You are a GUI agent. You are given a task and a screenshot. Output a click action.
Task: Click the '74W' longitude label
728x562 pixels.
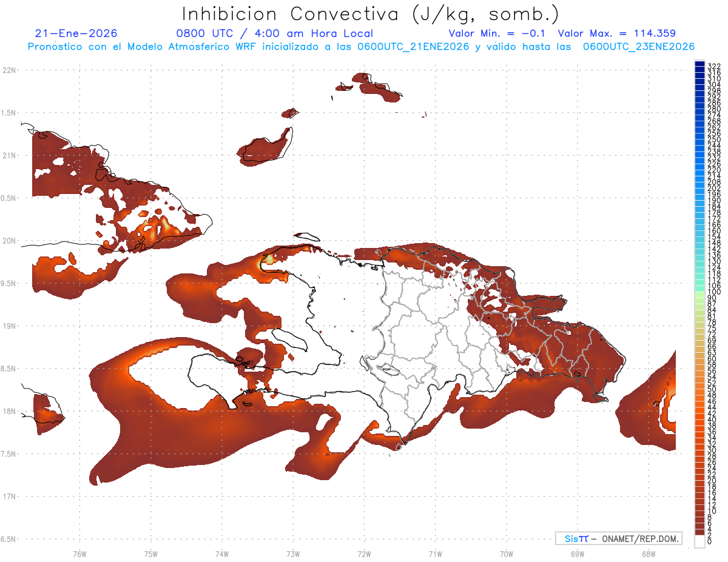click(x=222, y=553)
